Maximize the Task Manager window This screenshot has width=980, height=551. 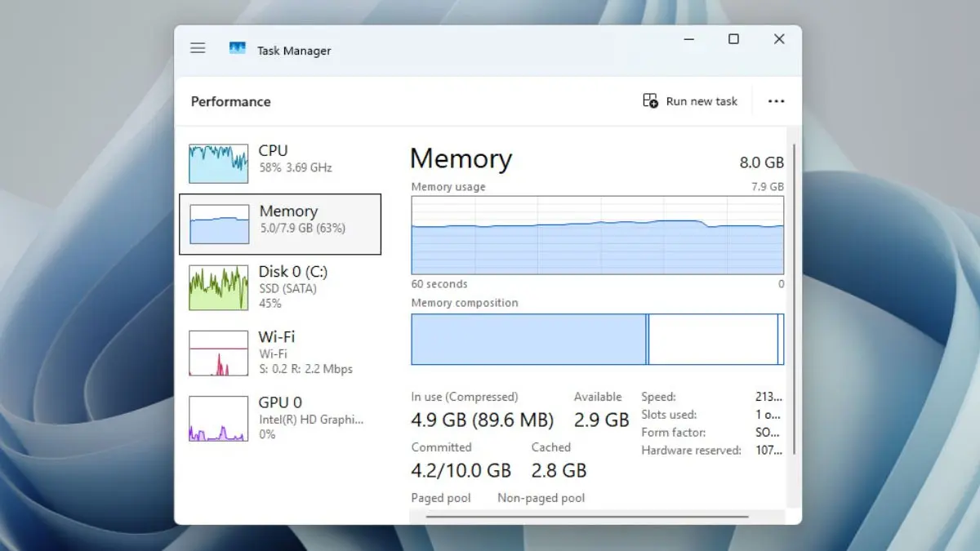coord(733,39)
